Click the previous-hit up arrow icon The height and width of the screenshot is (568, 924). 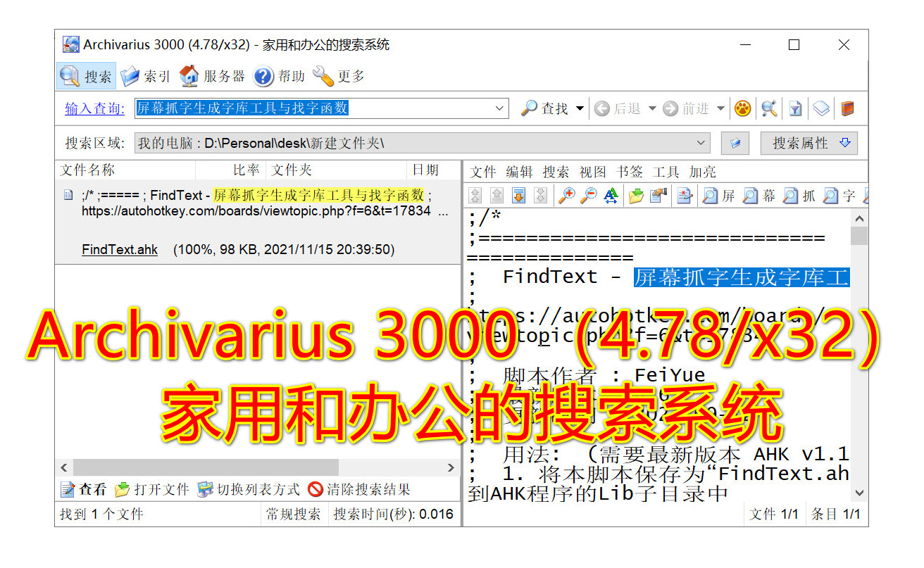point(497,196)
